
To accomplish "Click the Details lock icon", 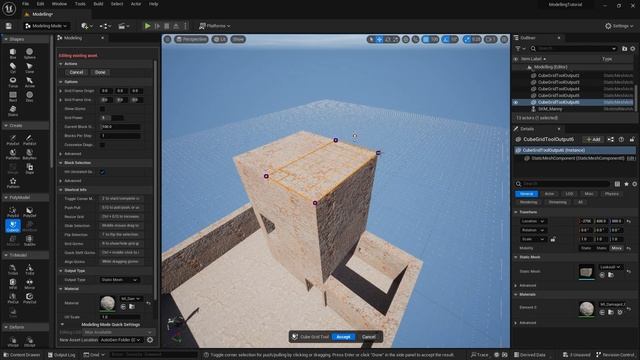I will coord(632,140).
